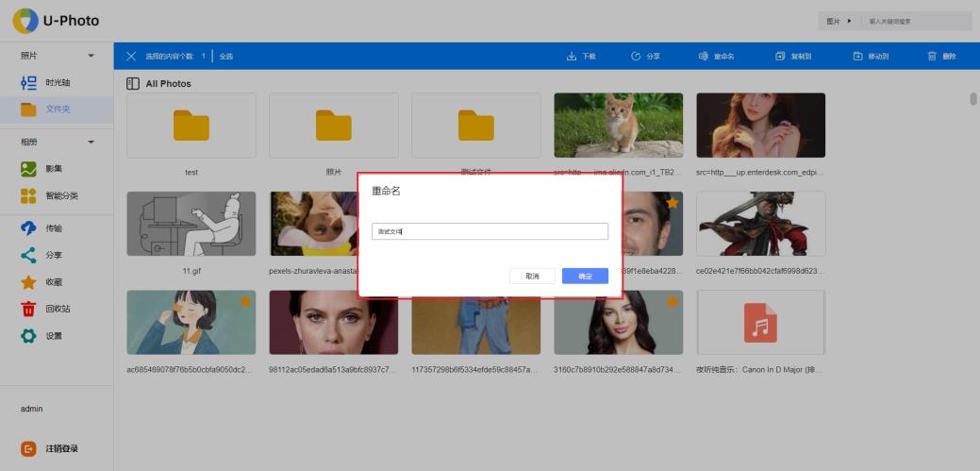Image resolution: width=980 pixels, height=471 pixels.
Task: Click the 下载 download icon in toolbar
Action: 572,57
